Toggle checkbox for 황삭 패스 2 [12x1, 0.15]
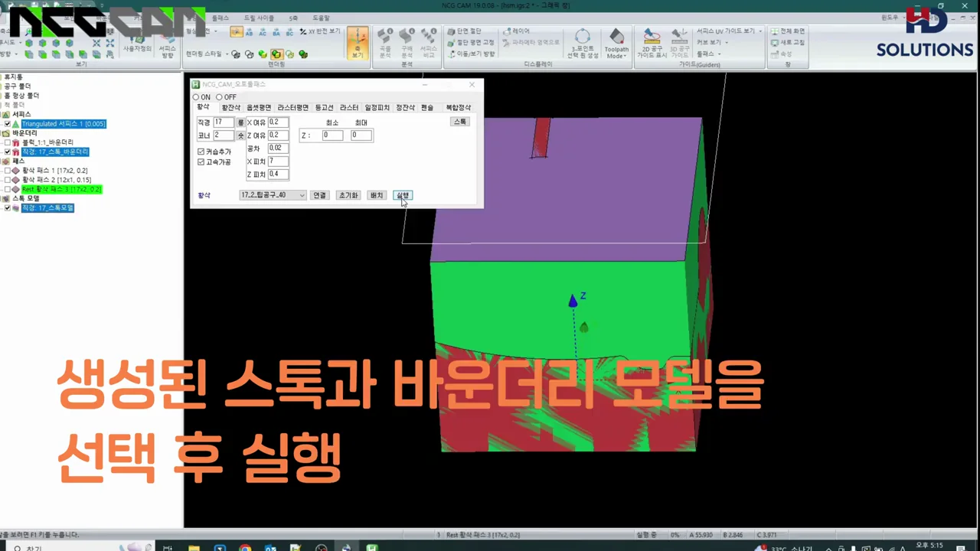 point(8,180)
